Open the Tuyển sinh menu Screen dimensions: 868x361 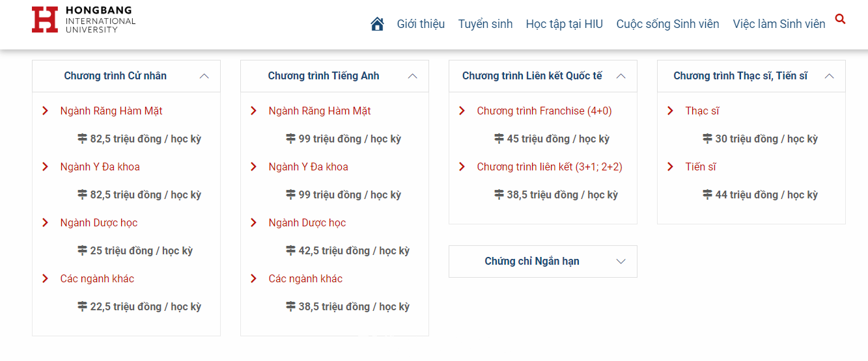485,24
